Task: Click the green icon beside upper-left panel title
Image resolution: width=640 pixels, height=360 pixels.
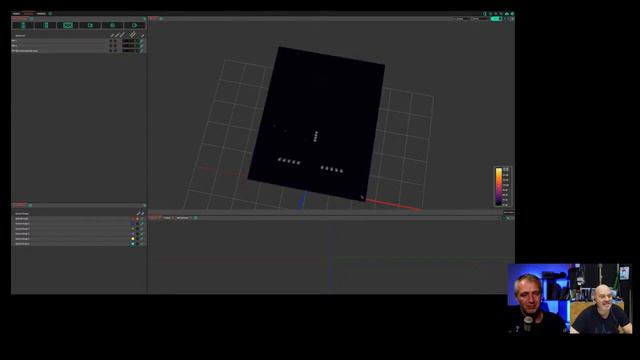Action: (31, 19)
